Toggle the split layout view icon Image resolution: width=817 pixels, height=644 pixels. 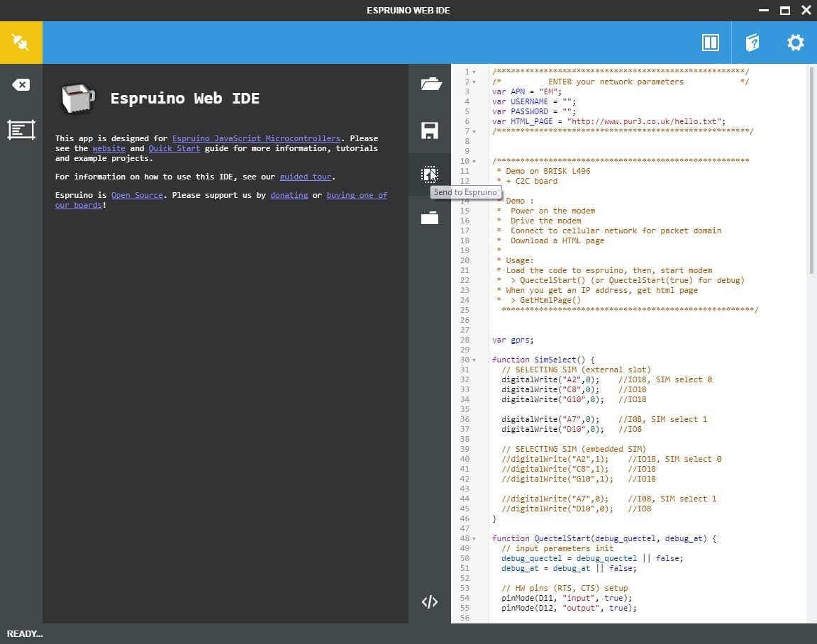tap(710, 43)
